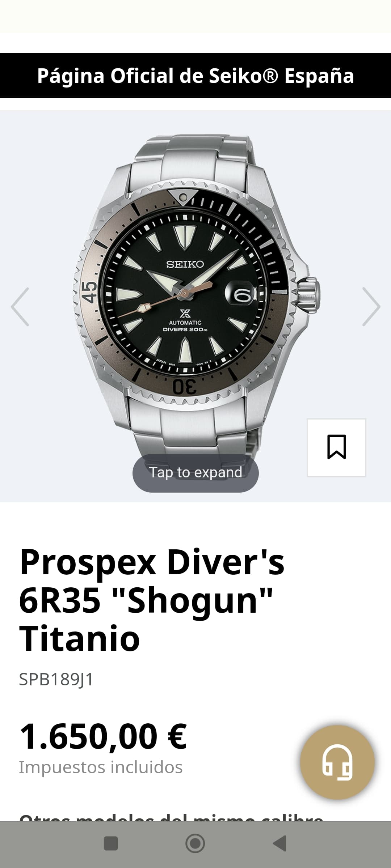Image resolution: width=391 pixels, height=868 pixels.
Task: Click the Impuestos incluidos note
Action: point(101,767)
